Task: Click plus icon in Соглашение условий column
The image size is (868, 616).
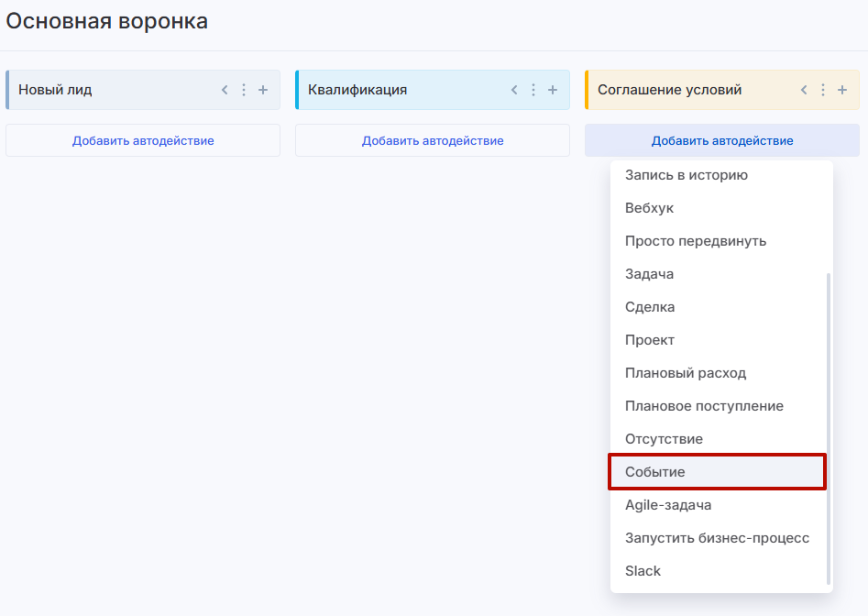Action: point(842,90)
